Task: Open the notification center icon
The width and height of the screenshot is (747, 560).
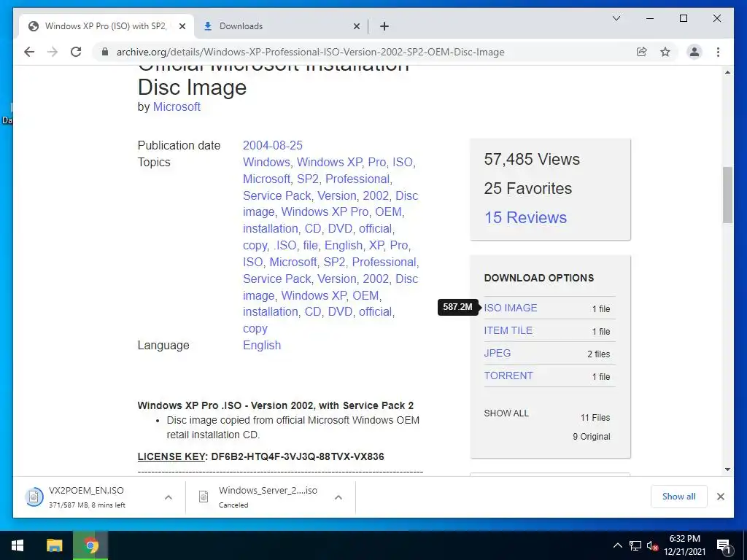Action: [x=724, y=545]
